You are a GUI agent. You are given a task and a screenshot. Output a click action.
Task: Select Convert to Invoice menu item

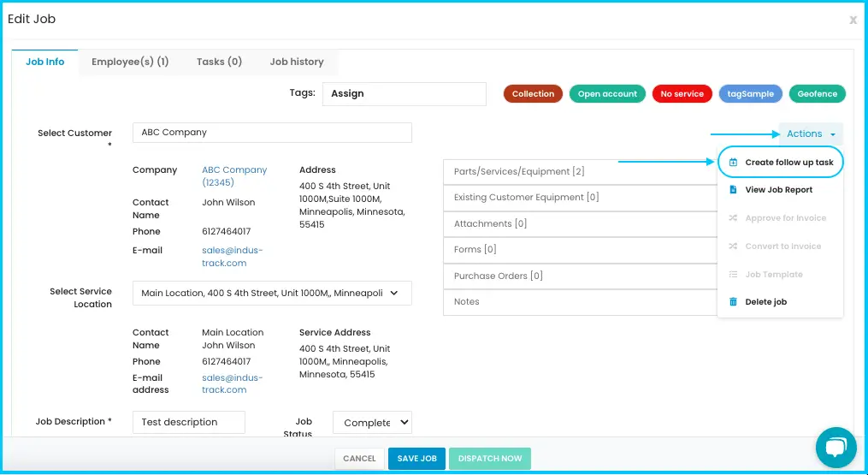[x=781, y=246]
